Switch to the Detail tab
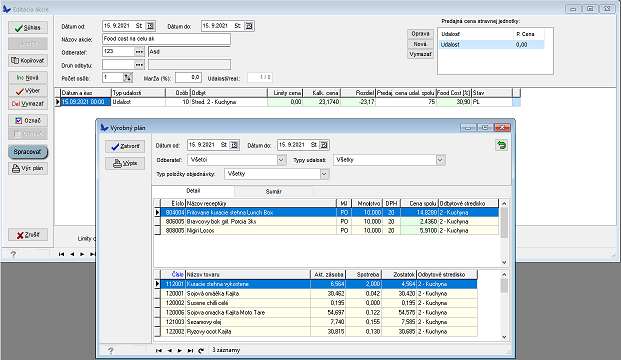 coord(193,191)
